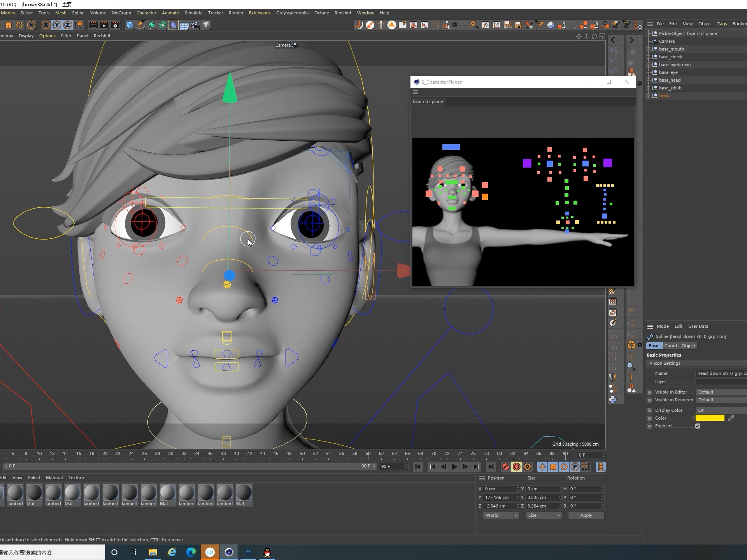Toggle the Autokeying icon
The width and height of the screenshot is (747, 560).
(x=517, y=467)
